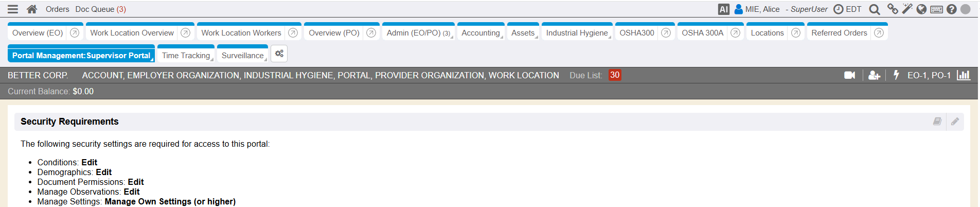
Task: Open the magic wand tool
Action: [x=907, y=9]
